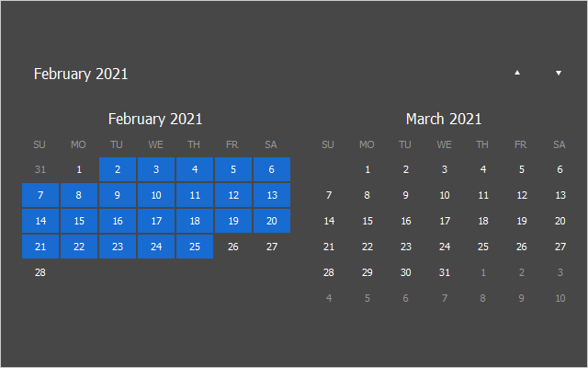The width and height of the screenshot is (588, 368).
Task: Select February 14 in the calendar
Action: (40, 221)
